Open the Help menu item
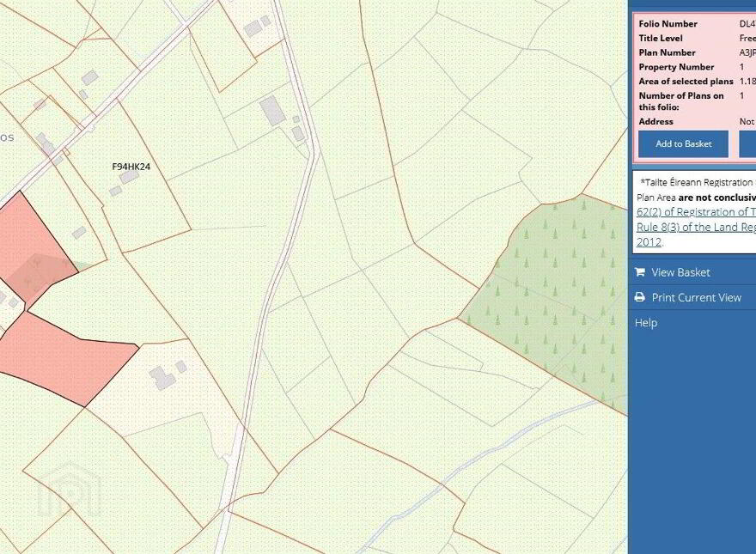This screenshot has width=756, height=554. [645, 323]
